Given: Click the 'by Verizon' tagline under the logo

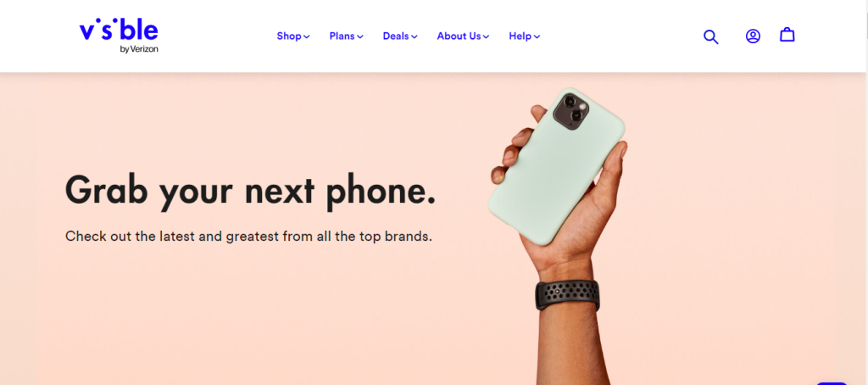Looking at the screenshot, I should coord(139,48).
